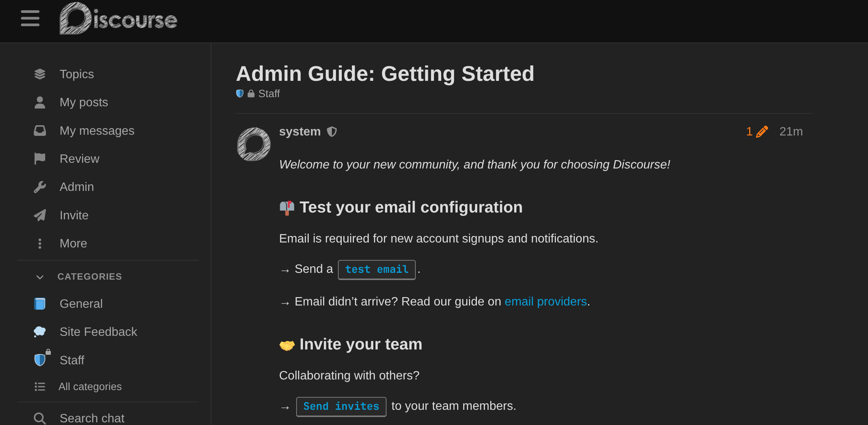Open the More ellipsis icon

coord(40,243)
